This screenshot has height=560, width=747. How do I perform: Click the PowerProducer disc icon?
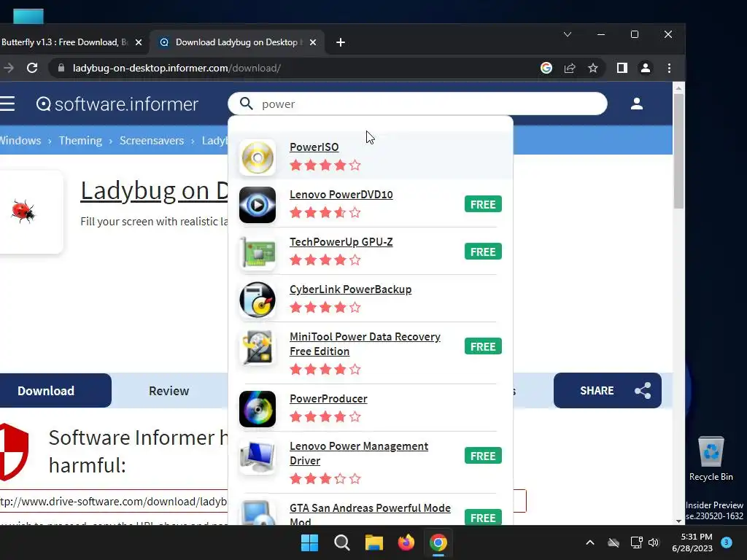pos(258,409)
